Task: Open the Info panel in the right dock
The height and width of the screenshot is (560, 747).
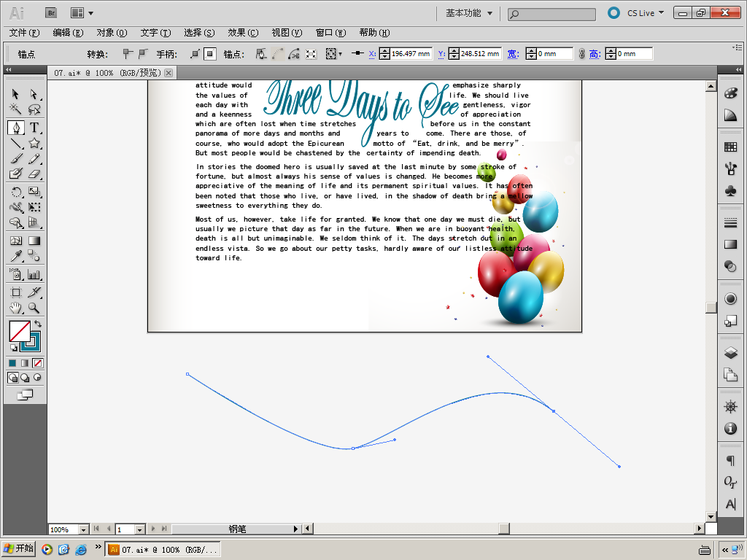Action: click(730, 429)
